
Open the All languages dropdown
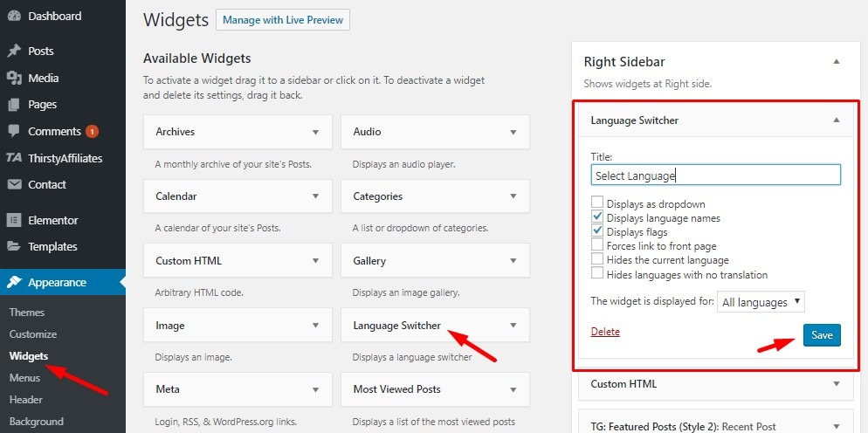click(x=761, y=302)
